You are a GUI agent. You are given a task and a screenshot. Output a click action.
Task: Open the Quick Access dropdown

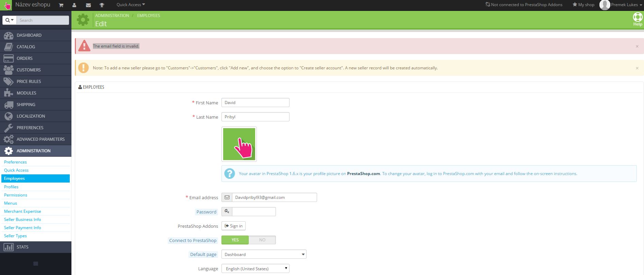(x=131, y=5)
